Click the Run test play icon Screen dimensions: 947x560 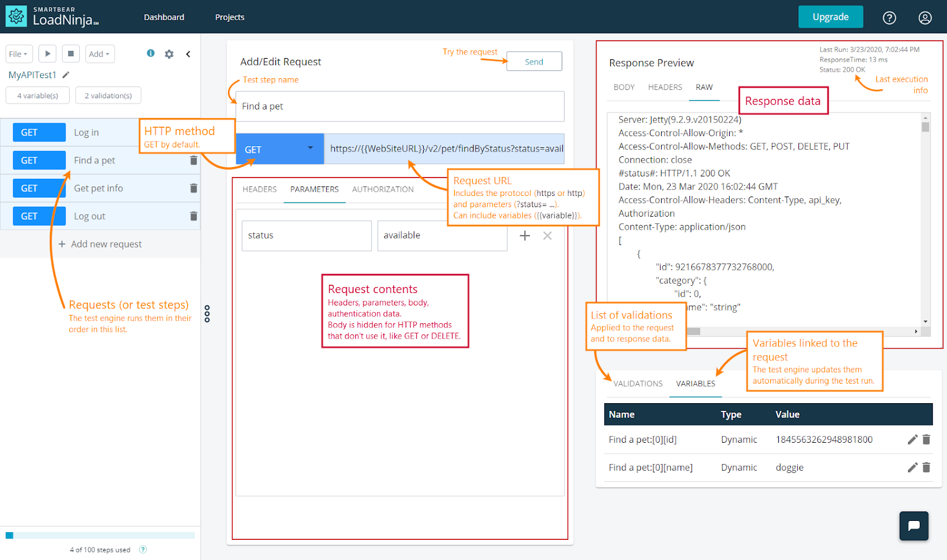(x=47, y=54)
